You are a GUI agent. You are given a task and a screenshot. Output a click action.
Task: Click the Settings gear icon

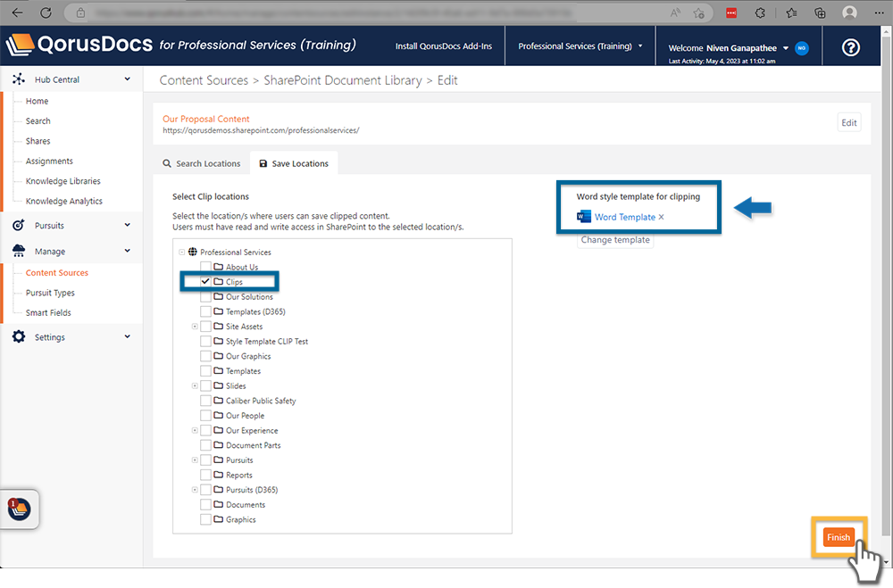click(19, 336)
